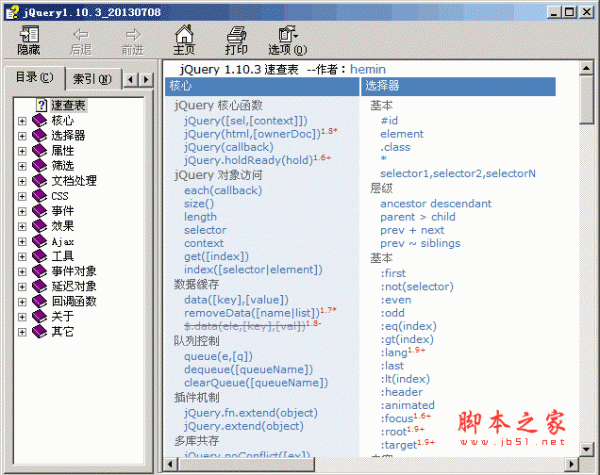Click the 隐藏 (Hide) toolbar icon
Viewport: 600px width, 475px height.
(29, 34)
